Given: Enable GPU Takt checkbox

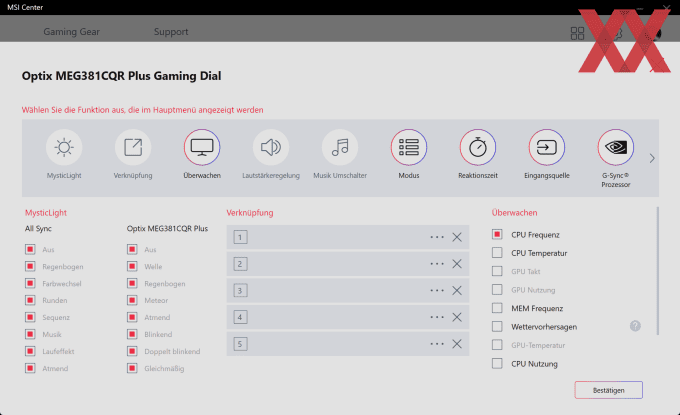Looking at the screenshot, I should pos(497,271).
